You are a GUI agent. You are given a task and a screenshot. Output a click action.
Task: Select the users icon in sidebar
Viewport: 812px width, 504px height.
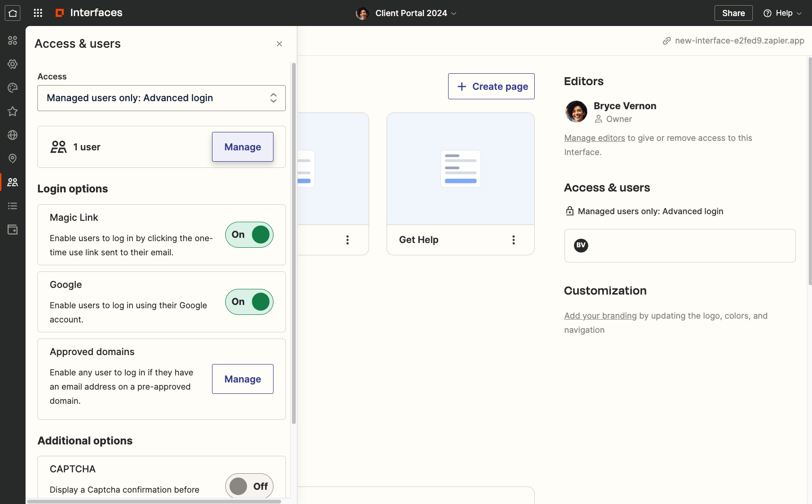13,182
